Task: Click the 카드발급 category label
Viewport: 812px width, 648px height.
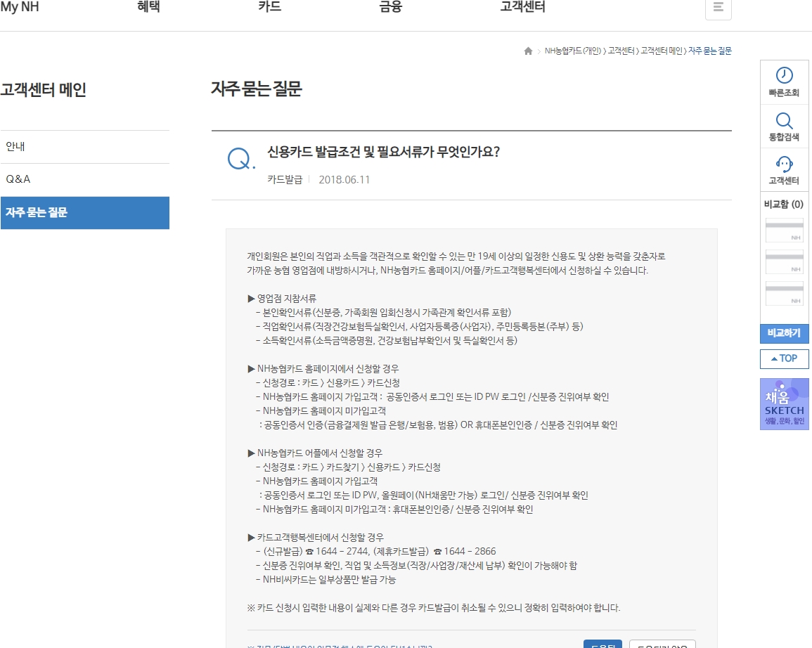Action: pyautogui.click(x=285, y=180)
